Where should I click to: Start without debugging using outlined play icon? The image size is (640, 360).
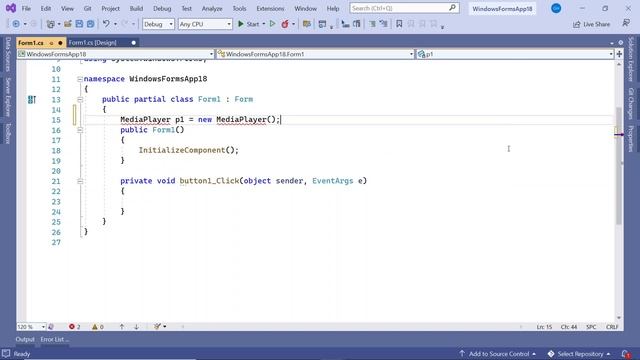[273, 24]
